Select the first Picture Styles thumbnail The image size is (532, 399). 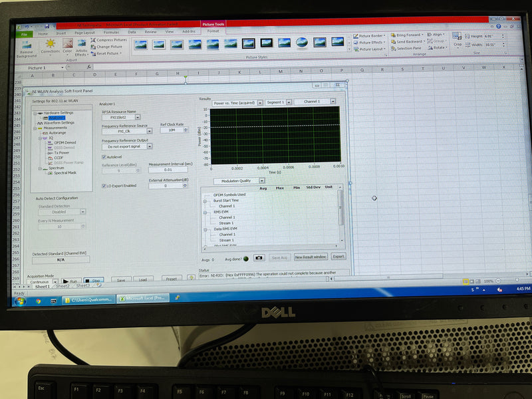coord(141,44)
